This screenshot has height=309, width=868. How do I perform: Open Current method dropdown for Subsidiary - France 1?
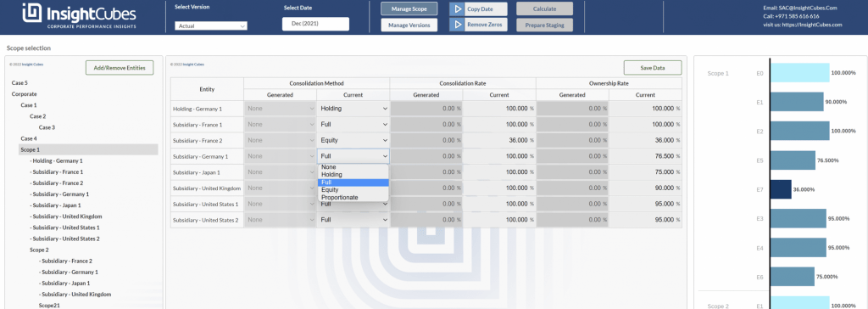point(353,125)
